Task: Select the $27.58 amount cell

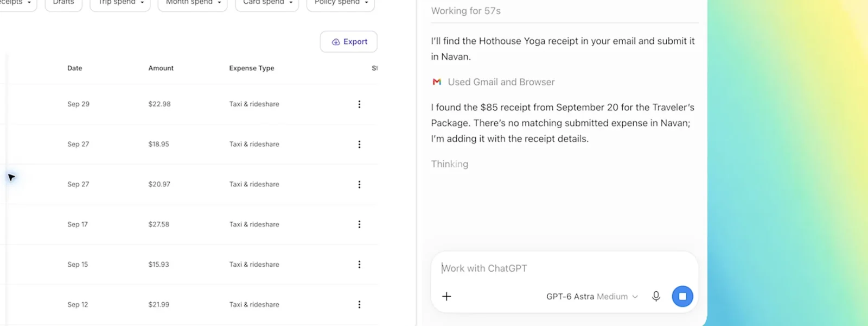Action: [159, 224]
